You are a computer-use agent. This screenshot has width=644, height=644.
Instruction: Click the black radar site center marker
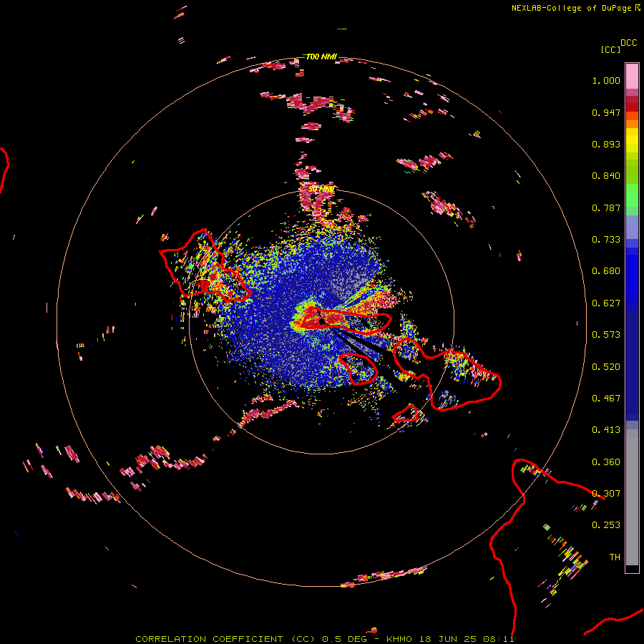[x=321, y=321]
